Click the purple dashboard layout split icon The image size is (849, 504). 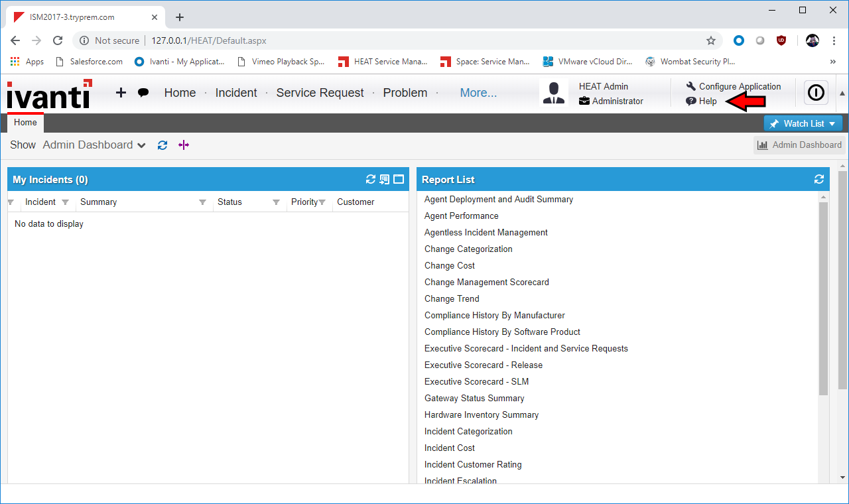[x=183, y=145]
